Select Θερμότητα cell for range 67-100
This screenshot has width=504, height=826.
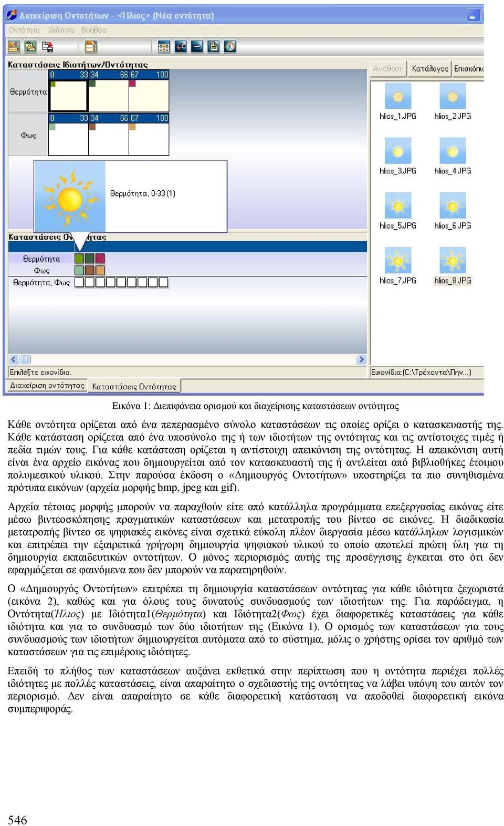(149, 95)
